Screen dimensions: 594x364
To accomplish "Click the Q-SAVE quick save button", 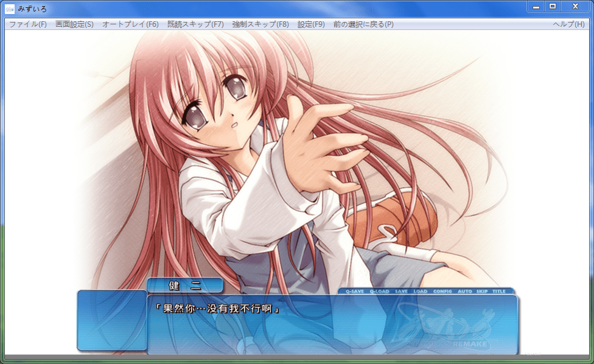I will 354,292.
